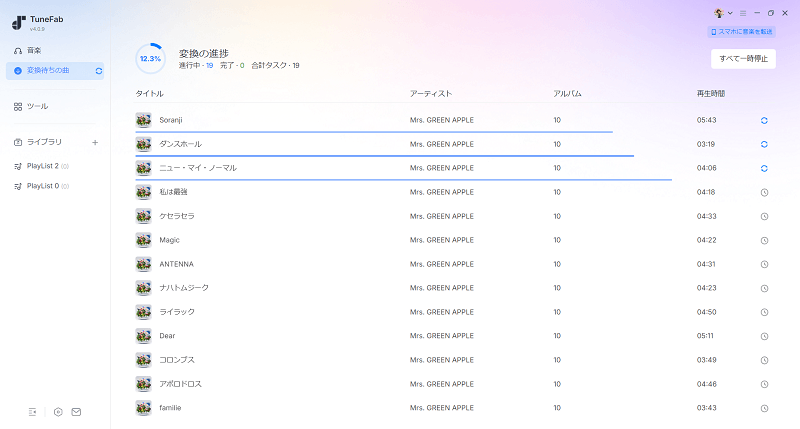Screen dimensions: 800x429
Task: Click the mail feedback icon
Action: pos(76,412)
